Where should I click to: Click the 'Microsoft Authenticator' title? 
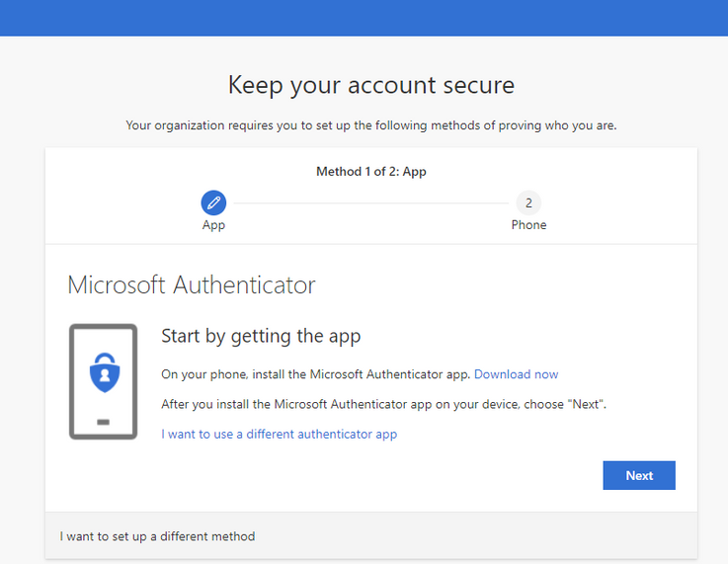tap(192, 284)
